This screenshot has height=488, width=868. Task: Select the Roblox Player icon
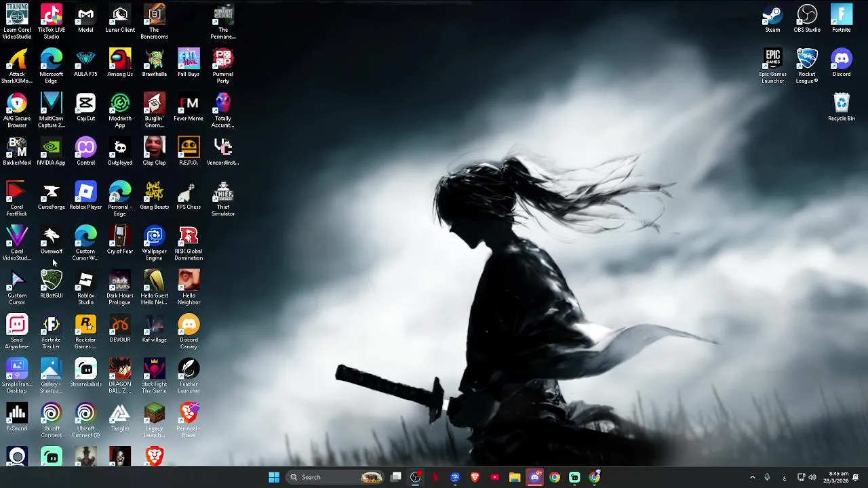pos(85,196)
